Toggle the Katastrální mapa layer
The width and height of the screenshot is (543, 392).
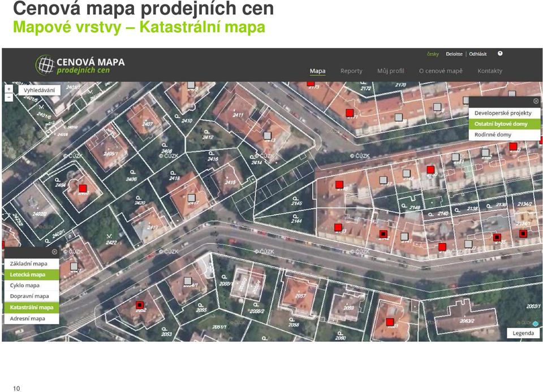click(x=32, y=307)
